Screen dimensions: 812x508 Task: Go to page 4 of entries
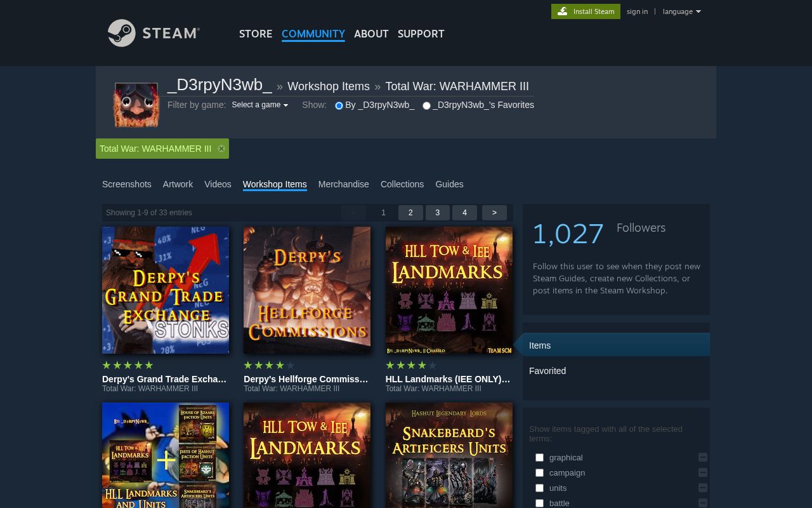point(464,213)
